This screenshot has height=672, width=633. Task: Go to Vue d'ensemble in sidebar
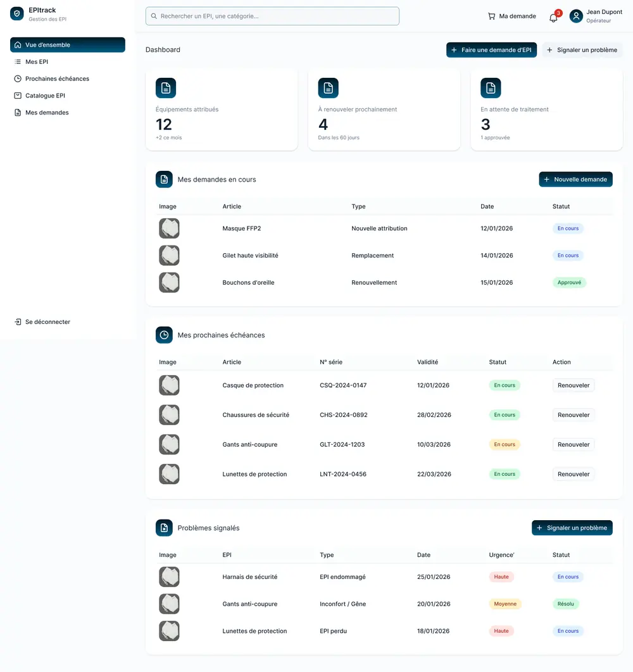click(x=68, y=45)
